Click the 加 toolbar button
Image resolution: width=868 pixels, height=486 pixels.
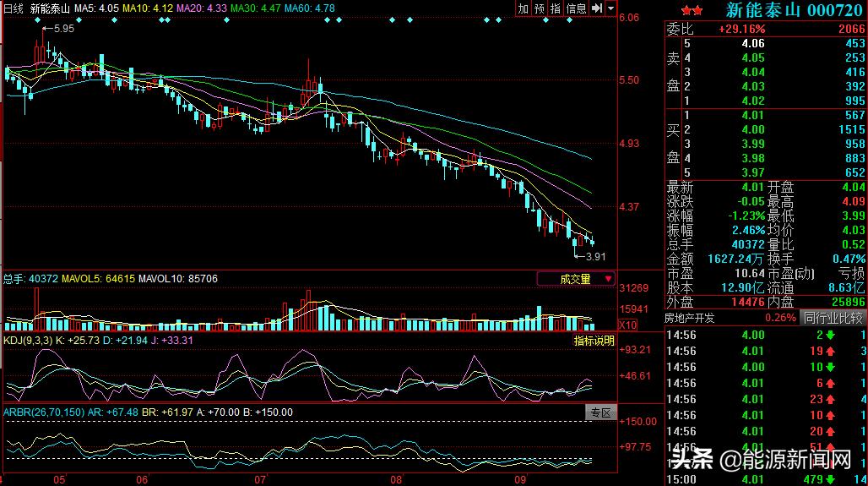(x=524, y=8)
